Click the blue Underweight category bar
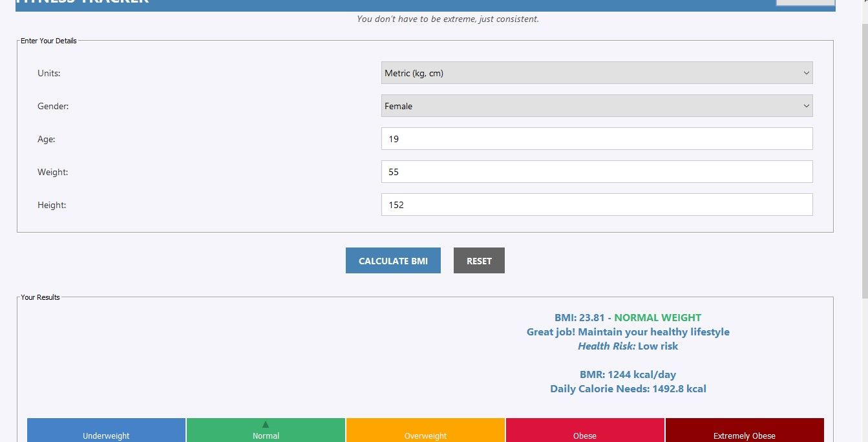This screenshot has width=868, height=442. coord(106,430)
